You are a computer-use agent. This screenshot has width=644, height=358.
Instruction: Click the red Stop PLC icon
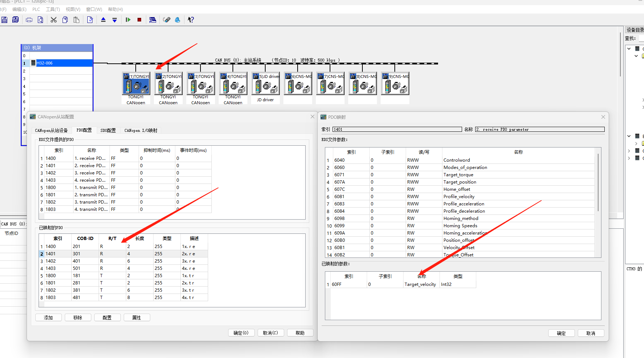[139, 20]
